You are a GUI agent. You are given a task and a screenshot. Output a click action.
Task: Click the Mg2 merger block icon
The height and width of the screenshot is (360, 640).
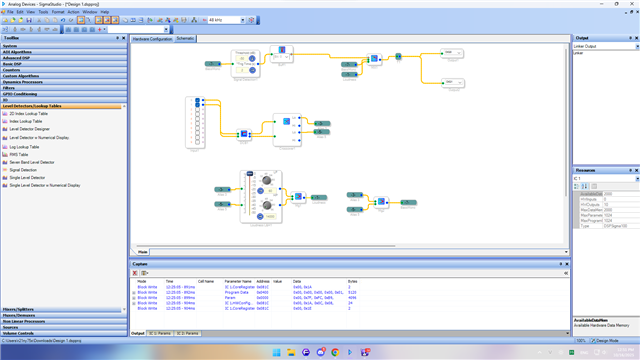(x=381, y=202)
